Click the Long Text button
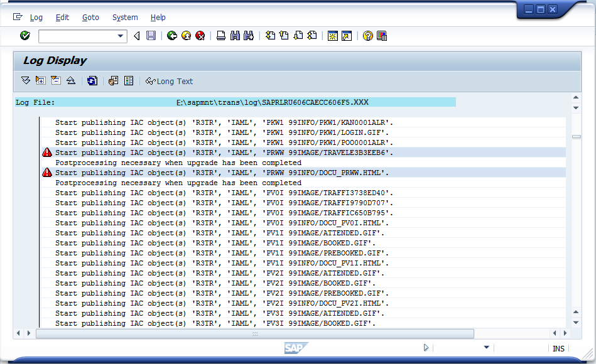The height and width of the screenshot is (364, 596). pos(169,82)
